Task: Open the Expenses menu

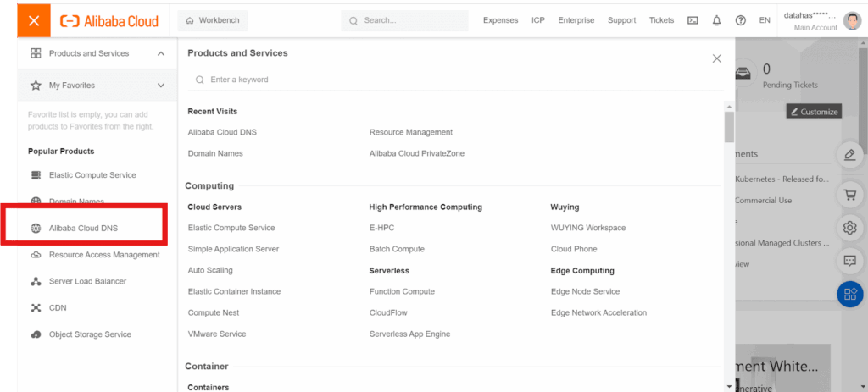Action: [500, 20]
